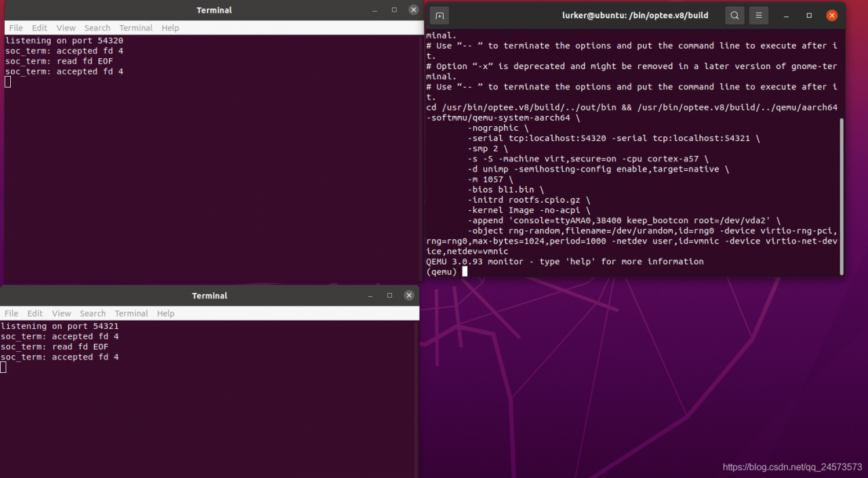Click the '-bios bl1.bin \' line
The height and width of the screenshot is (478, 868).
506,189
